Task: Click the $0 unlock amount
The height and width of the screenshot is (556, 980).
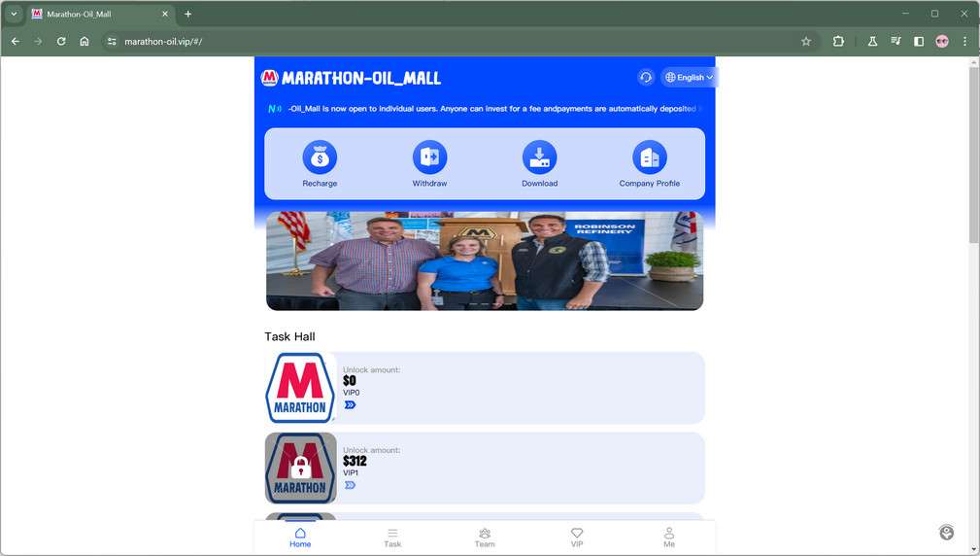Action: 350,380
